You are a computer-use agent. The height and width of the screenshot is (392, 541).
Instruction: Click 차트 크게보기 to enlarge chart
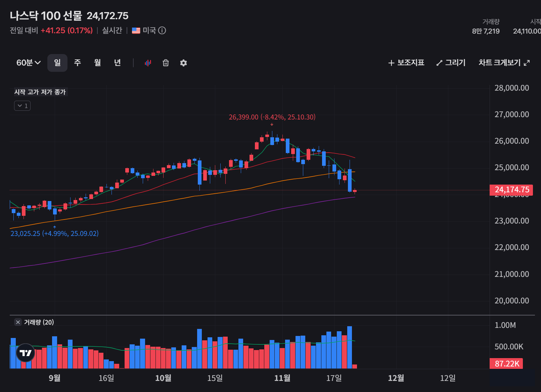504,63
